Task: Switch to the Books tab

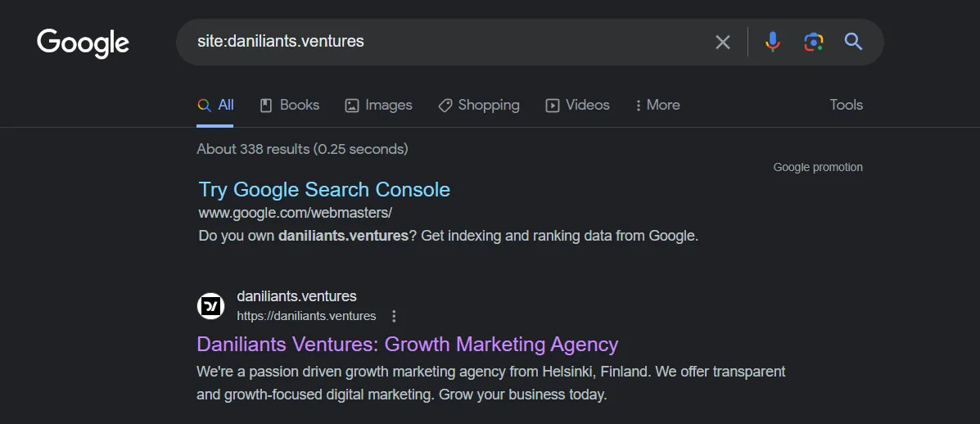Action: [x=289, y=105]
